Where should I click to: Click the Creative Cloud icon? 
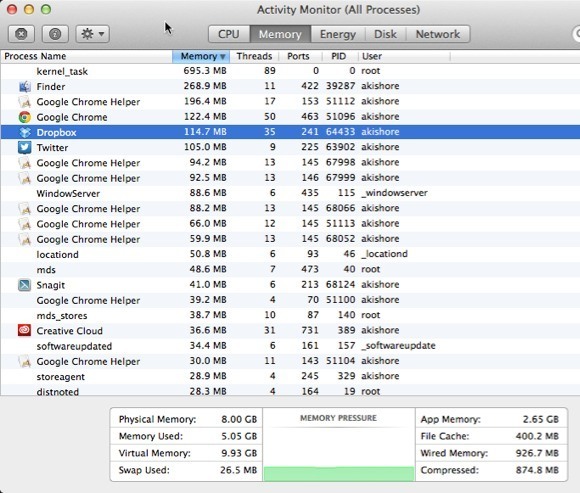[24, 331]
